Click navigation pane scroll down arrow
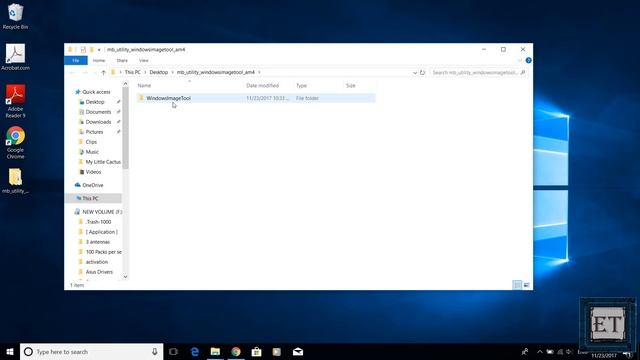Image resolution: width=640 pixels, height=360 pixels. [x=125, y=276]
